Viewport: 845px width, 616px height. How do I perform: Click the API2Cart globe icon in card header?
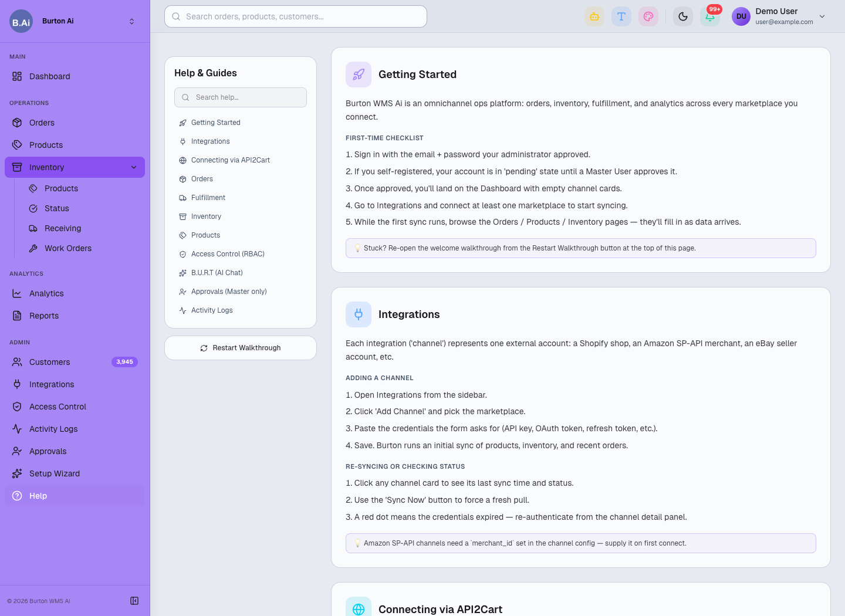coord(359,609)
